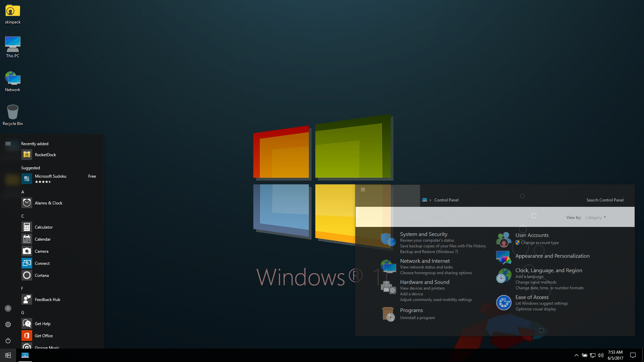The width and height of the screenshot is (644, 362).
Task: Open Programs settings panel
Action: [x=411, y=310]
